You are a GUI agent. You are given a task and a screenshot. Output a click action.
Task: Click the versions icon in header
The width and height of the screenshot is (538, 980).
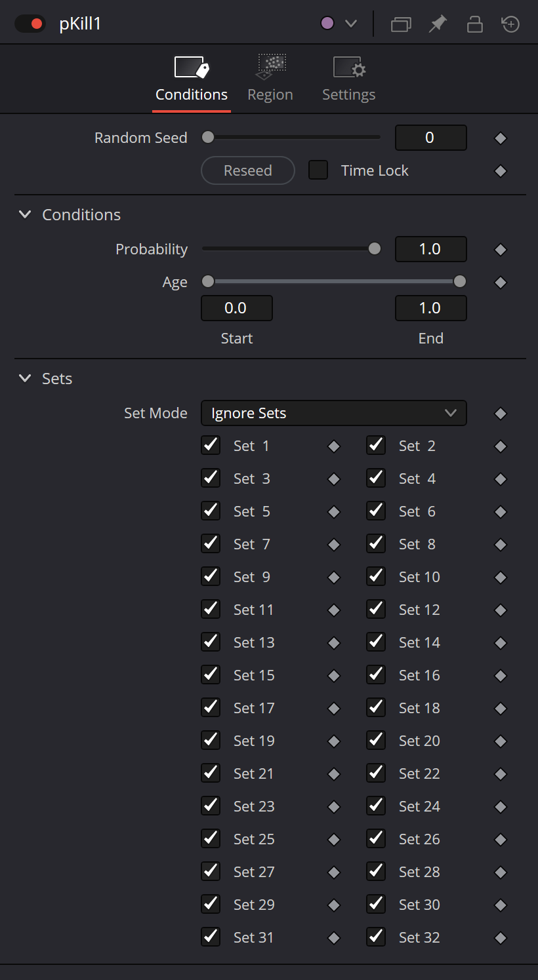pos(401,24)
